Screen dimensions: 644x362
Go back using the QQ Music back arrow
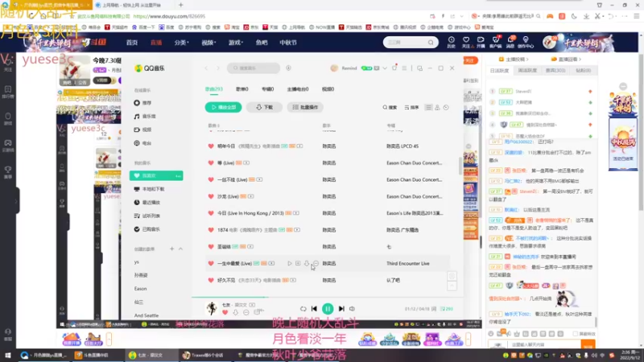(x=207, y=68)
